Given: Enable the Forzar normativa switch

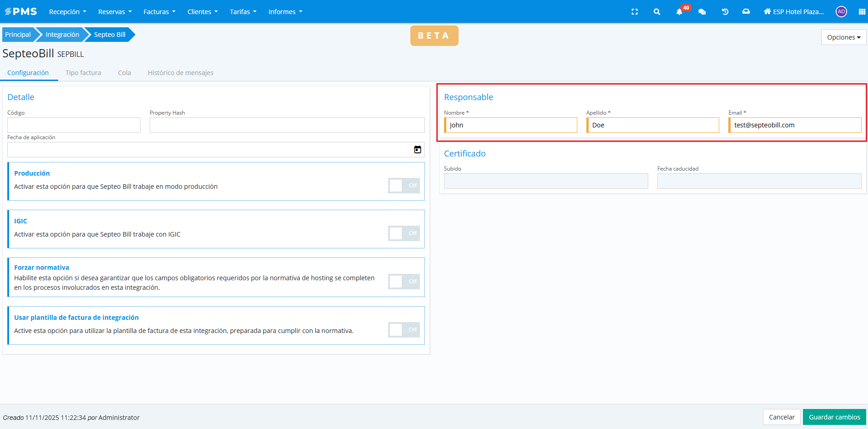Looking at the screenshot, I should 404,282.
